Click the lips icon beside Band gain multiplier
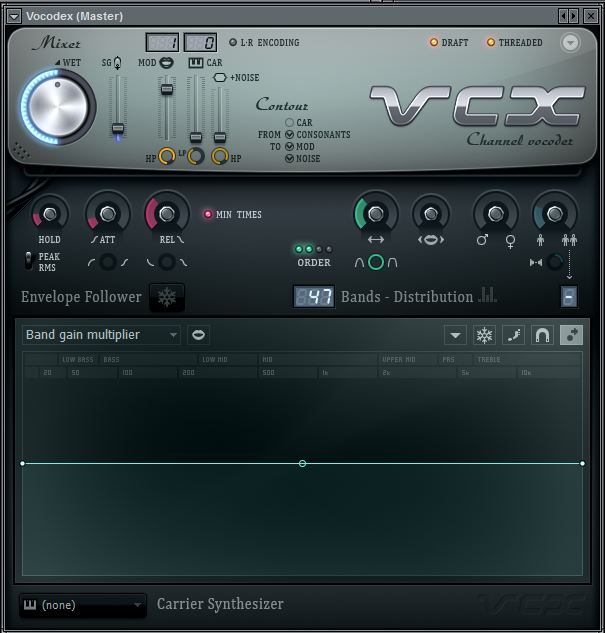 tap(198, 335)
